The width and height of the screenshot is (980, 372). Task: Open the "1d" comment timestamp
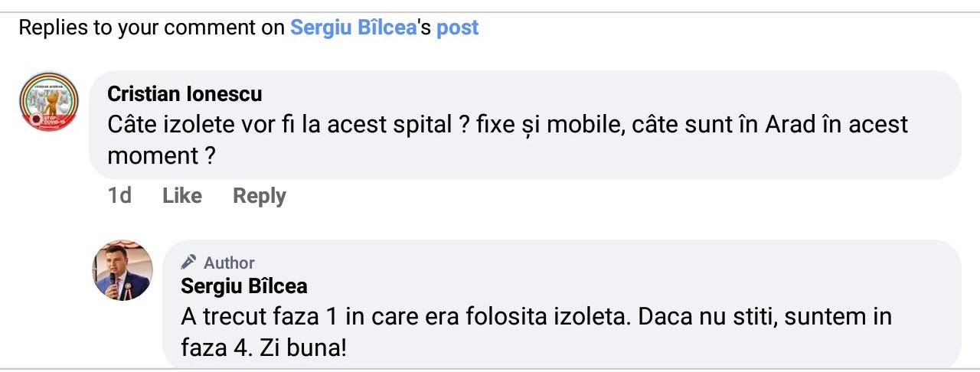click(x=119, y=196)
